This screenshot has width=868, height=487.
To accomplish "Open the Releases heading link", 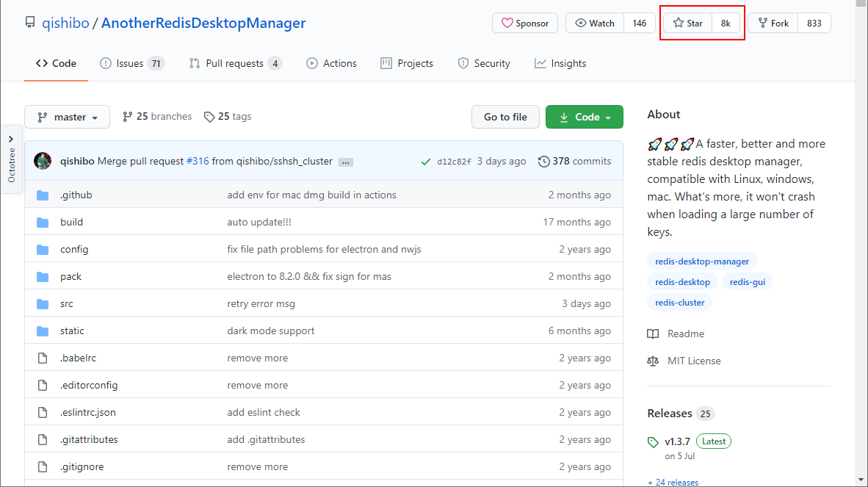I will 669,414.
